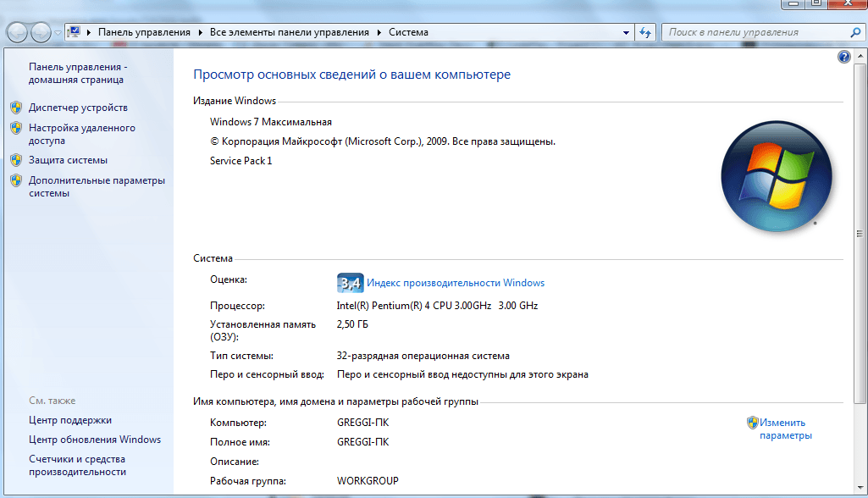Click the heading Просмотр основных сведений о вашем компьютере
Viewport: 868px width, 498px height.
(351, 75)
